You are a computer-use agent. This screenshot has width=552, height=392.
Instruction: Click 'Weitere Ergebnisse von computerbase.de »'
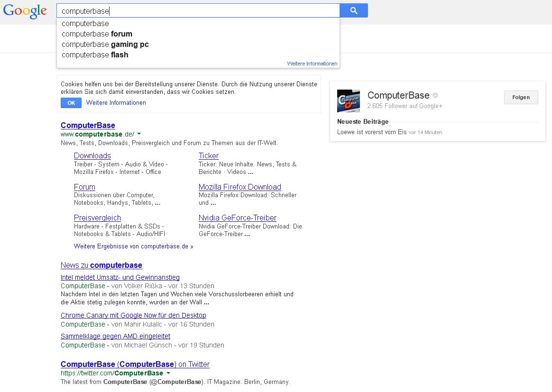133,246
